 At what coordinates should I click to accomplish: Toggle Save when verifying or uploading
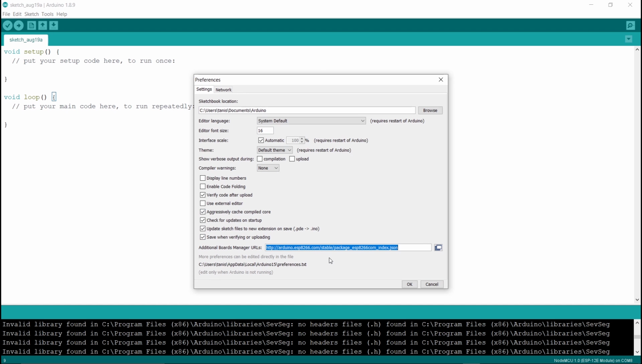pyautogui.click(x=203, y=237)
